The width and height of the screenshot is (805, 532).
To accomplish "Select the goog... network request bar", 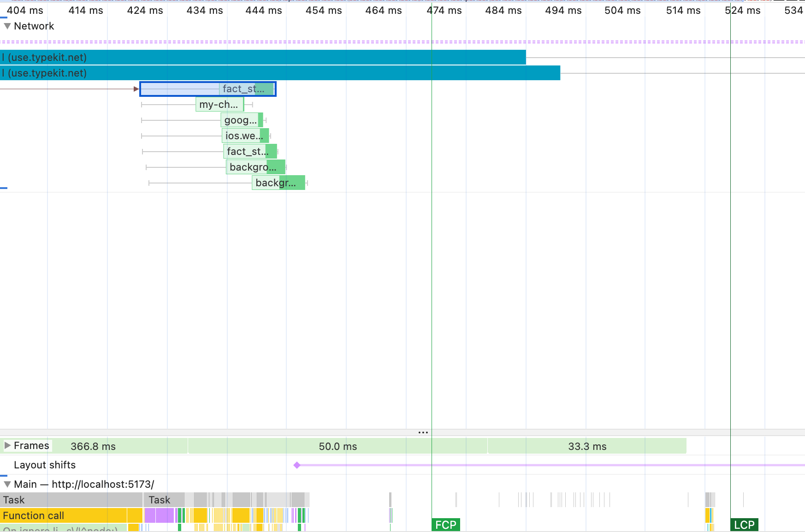I will [241, 120].
